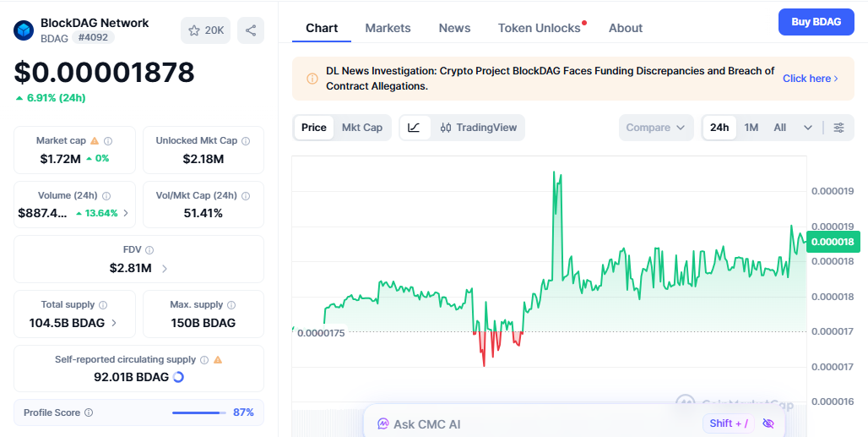This screenshot has width=868, height=437.
Task: Select the 24h time range
Action: click(x=719, y=128)
